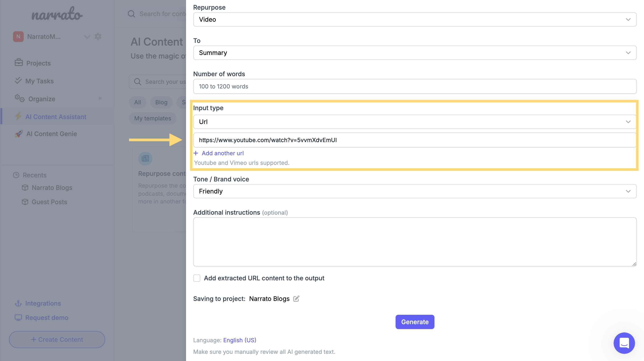Click the Guest Posts box icon
The width and height of the screenshot is (644, 361).
click(x=25, y=201)
